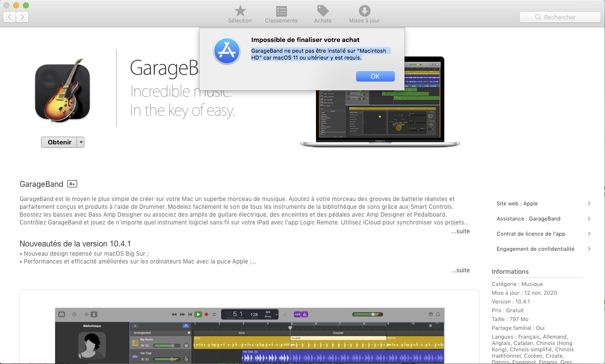Expand description with the first ...suite link
605x364 pixels.
tap(460, 231)
